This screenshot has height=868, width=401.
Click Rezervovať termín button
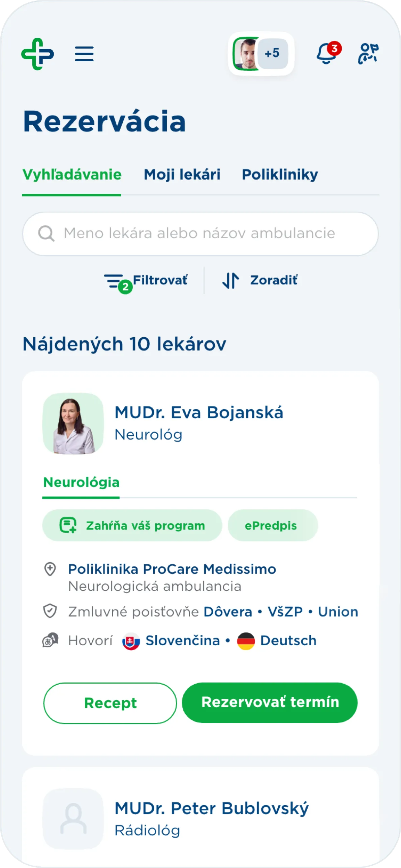pyautogui.click(x=270, y=703)
